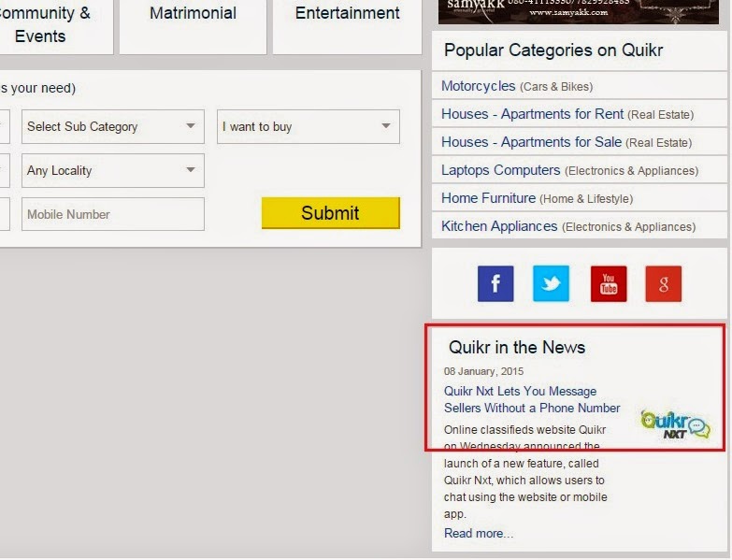This screenshot has width=732, height=560.
Task: Open Houses - Apartments for Sale link
Action: (x=531, y=142)
